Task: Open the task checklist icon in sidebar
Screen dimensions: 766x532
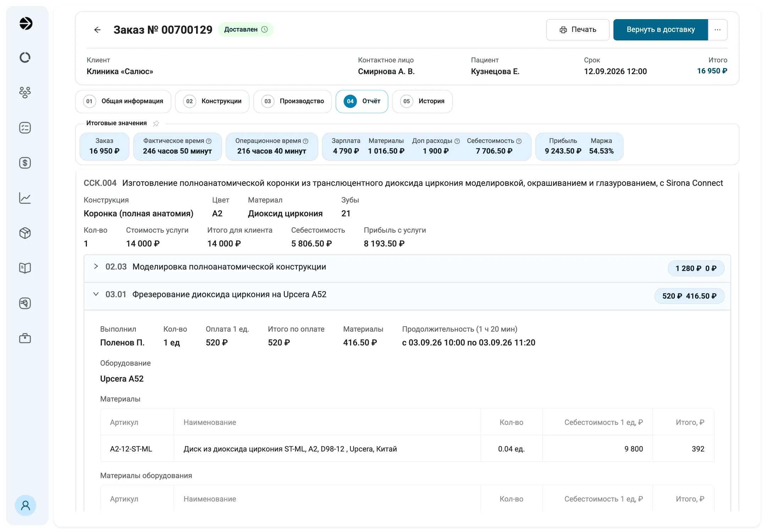Action: click(x=25, y=128)
